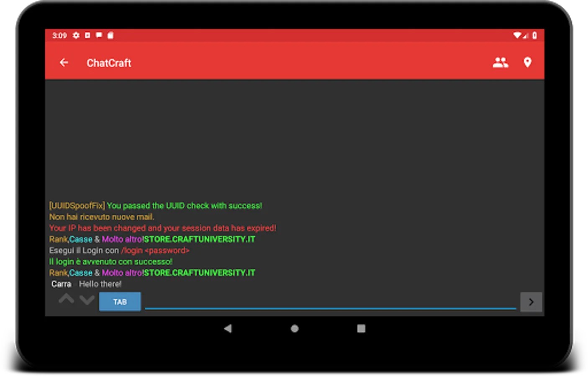Tap the message notification icon in status bar
Image resolution: width=588 pixels, height=377 pixels.
click(x=99, y=35)
